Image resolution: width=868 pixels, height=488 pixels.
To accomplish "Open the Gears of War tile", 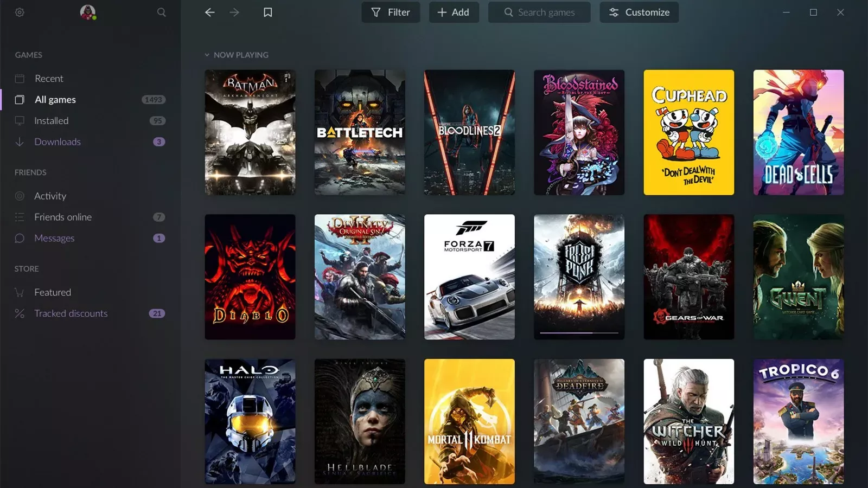I will (x=689, y=277).
